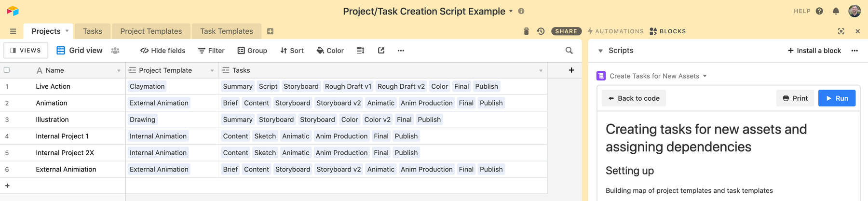Viewport: 868px width, 201px height.
Task: Add a new row with plus
Action: (7, 186)
